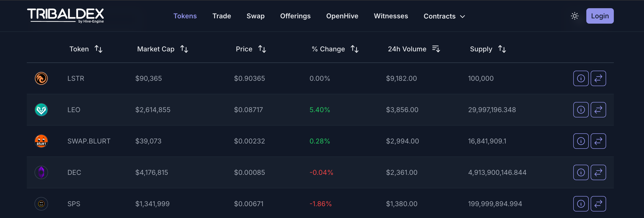Open the info icon for LSTR
Screen dimensions: 644x218
(x=581, y=78)
